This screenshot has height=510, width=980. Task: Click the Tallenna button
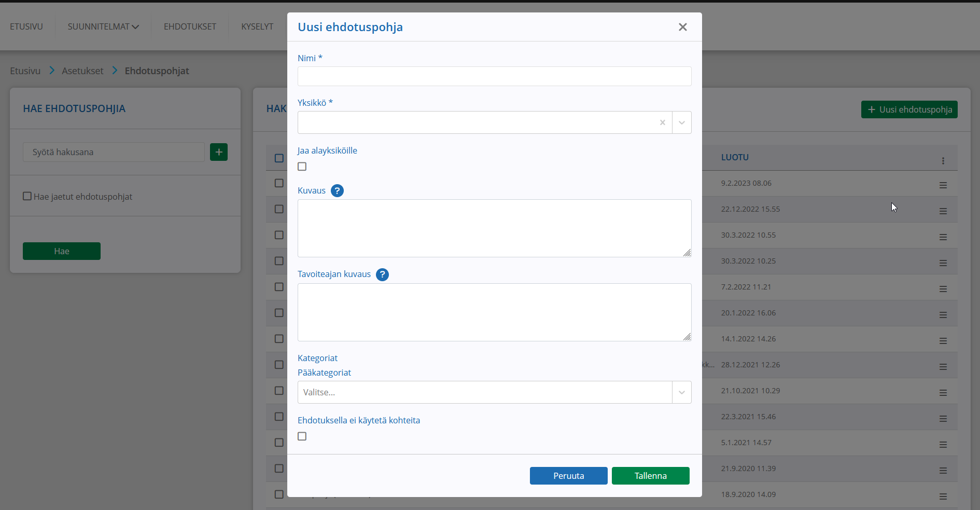[651, 476]
